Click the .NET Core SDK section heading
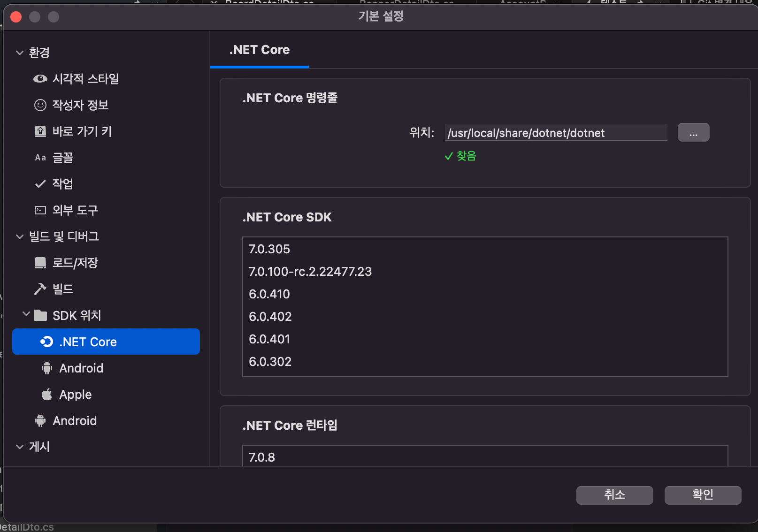This screenshot has height=532, width=758. (x=287, y=217)
